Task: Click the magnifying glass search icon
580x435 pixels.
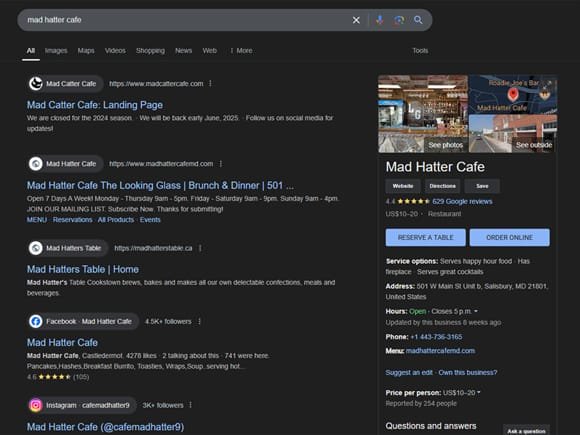Action: point(418,20)
